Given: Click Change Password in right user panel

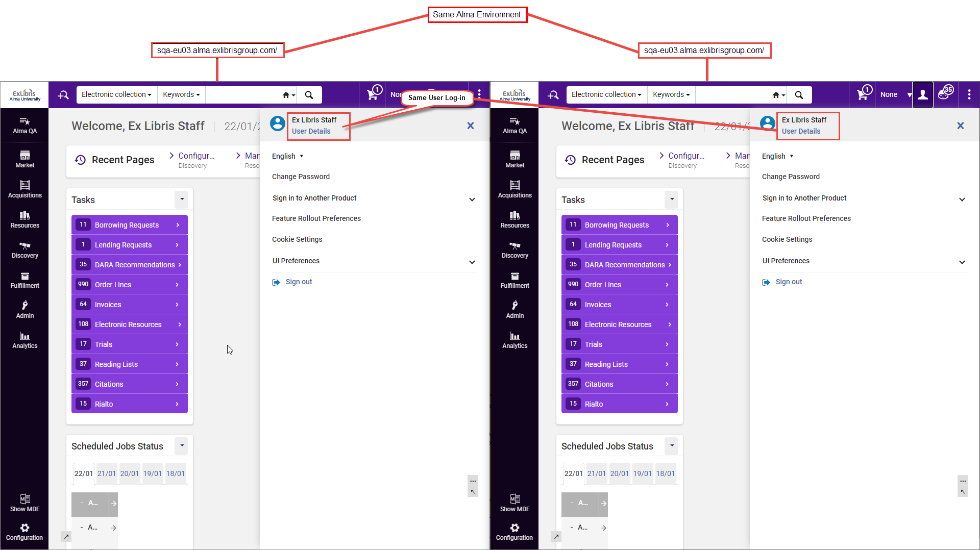Looking at the screenshot, I should tap(791, 177).
